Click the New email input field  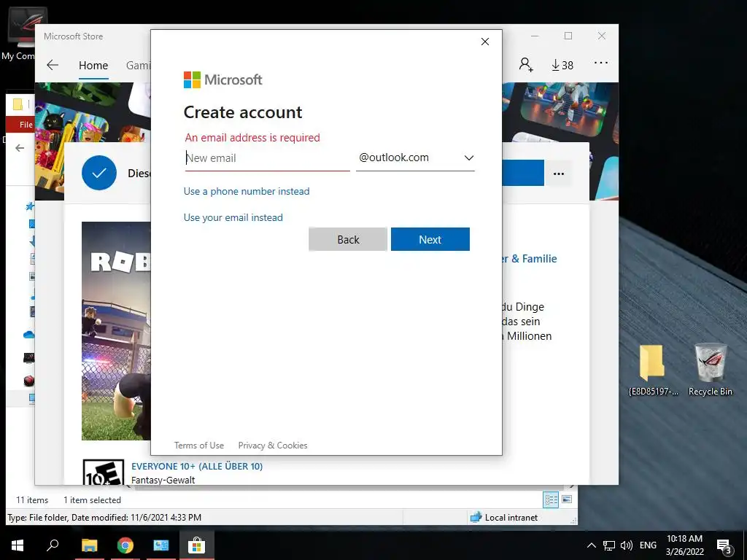click(267, 158)
